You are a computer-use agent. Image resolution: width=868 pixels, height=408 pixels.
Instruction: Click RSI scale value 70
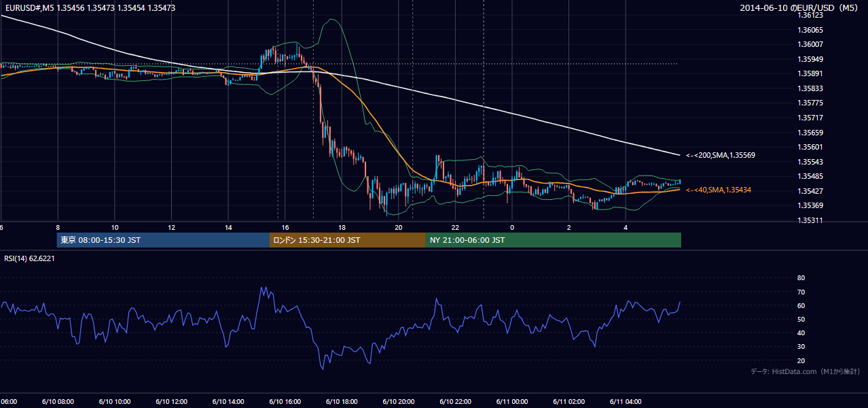tap(801, 292)
